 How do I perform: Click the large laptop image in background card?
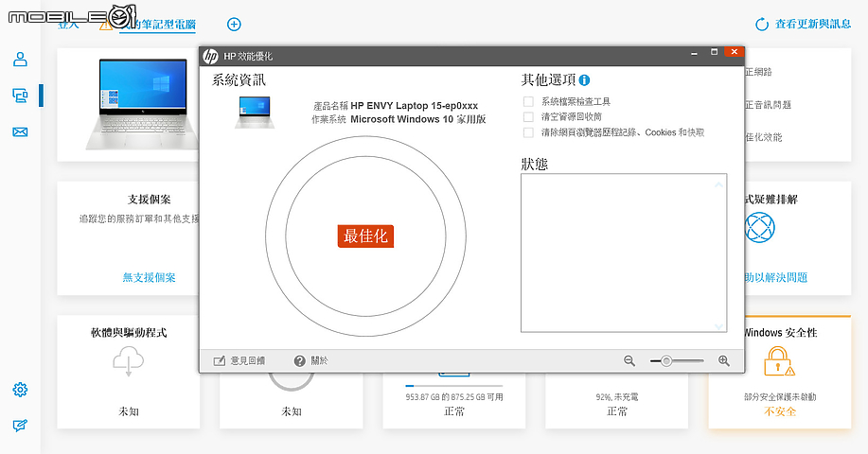pos(143,104)
